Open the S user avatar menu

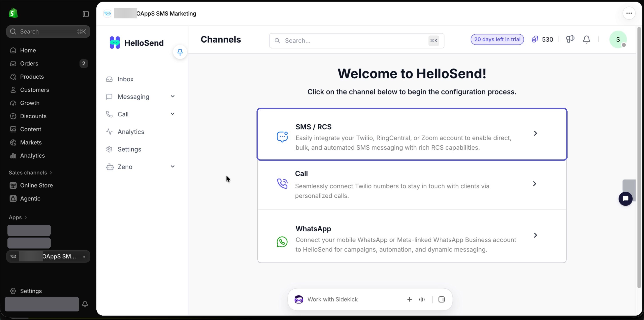(618, 39)
